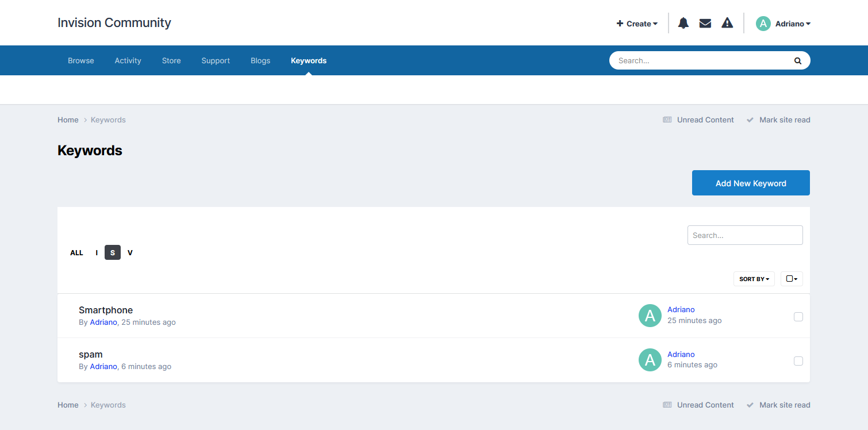Open the messages envelope icon
868x430 pixels.
click(x=705, y=24)
